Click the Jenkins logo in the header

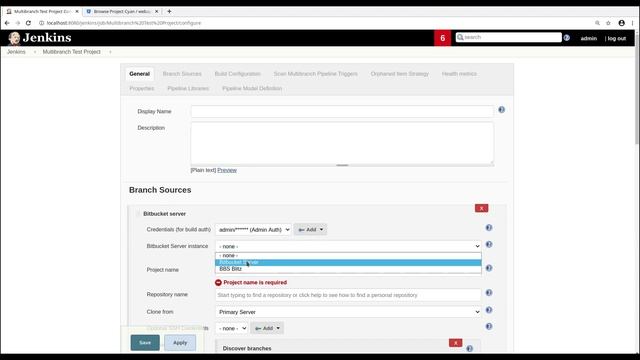point(40,38)
